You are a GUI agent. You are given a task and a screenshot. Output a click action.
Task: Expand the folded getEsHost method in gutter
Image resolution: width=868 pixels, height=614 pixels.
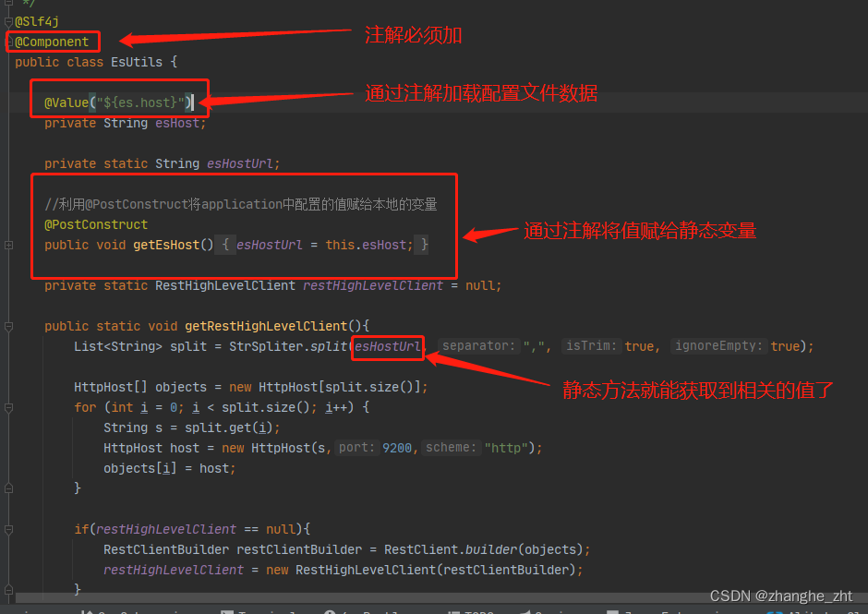(x=9, y=245)
